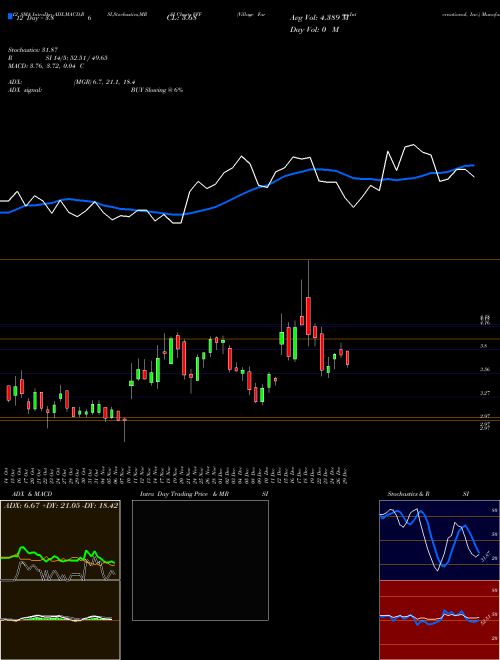Screen dimensions: 500x660
Task: Click the 3.56 price axis label
Action: tap(484, 370)
